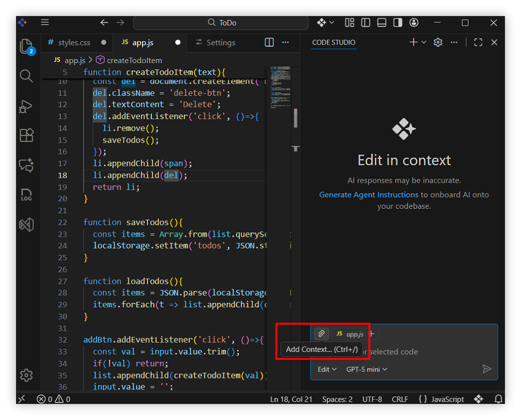Click the send arrow in chat input
Screen dimensions: 521x420
tap(486, 369)
